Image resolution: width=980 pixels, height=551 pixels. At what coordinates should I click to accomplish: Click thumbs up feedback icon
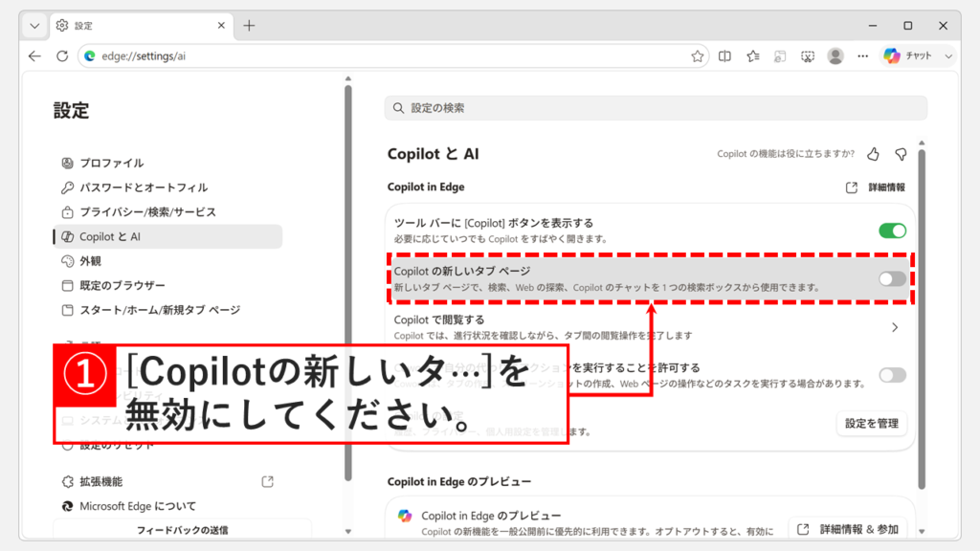(x=873, y=154)
